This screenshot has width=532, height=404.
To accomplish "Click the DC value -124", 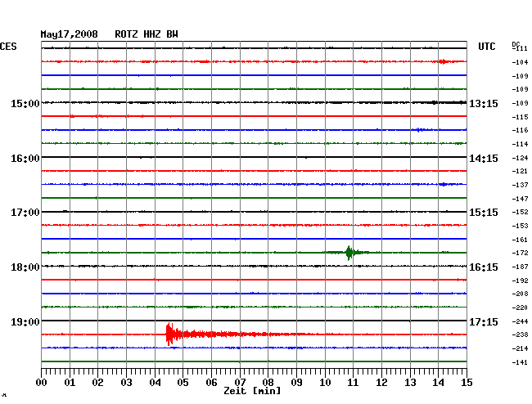I will [520, 158].
